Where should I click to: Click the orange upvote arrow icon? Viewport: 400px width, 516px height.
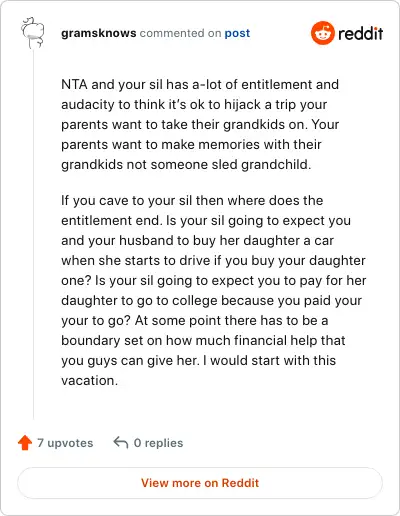25,443
